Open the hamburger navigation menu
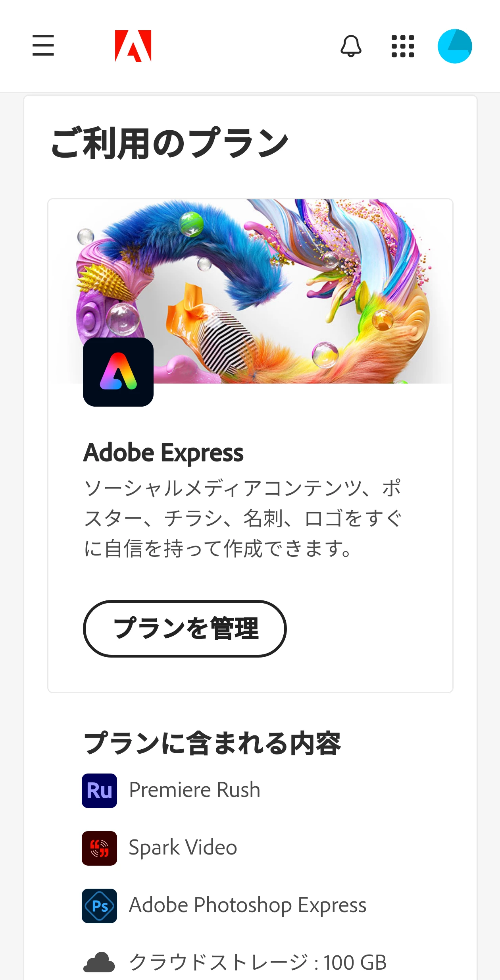Image resolution: width=500 pixels, height=980 pixels. coord(43,45)
